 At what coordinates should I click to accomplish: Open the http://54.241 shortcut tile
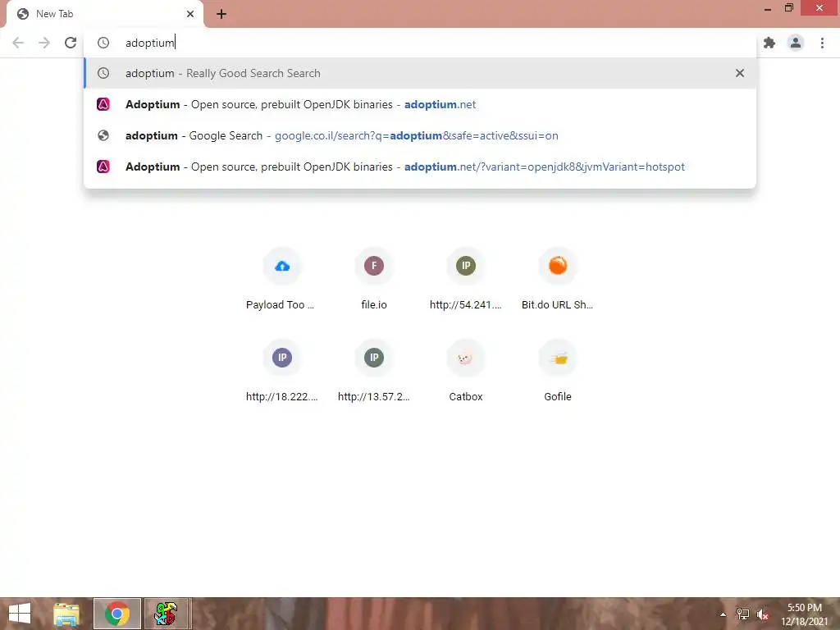pos(466,281)
